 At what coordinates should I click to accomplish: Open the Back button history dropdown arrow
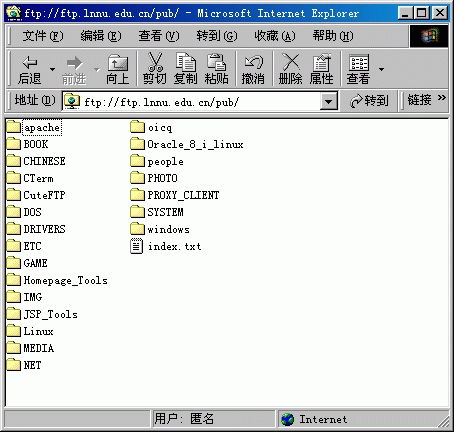tap(52, 69)
